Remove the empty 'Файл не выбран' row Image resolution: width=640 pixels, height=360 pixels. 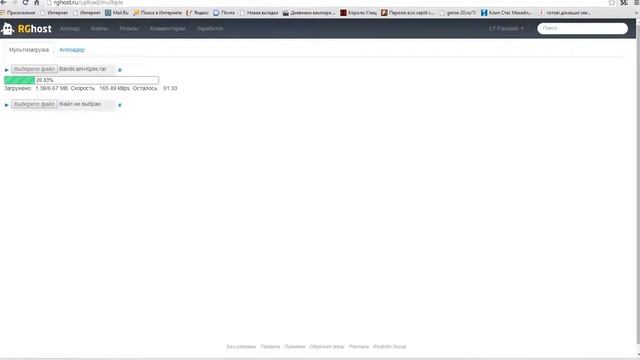click(120, 105)
